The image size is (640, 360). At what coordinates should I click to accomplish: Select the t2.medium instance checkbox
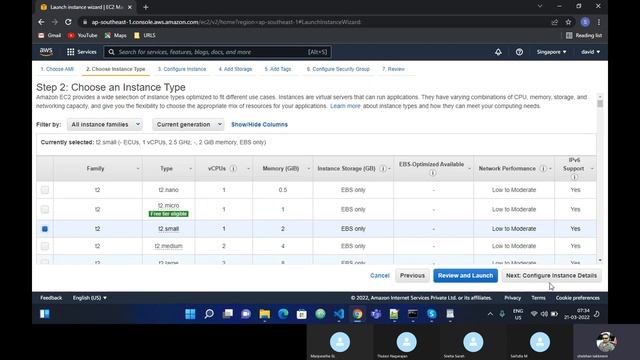pos(45,246)
